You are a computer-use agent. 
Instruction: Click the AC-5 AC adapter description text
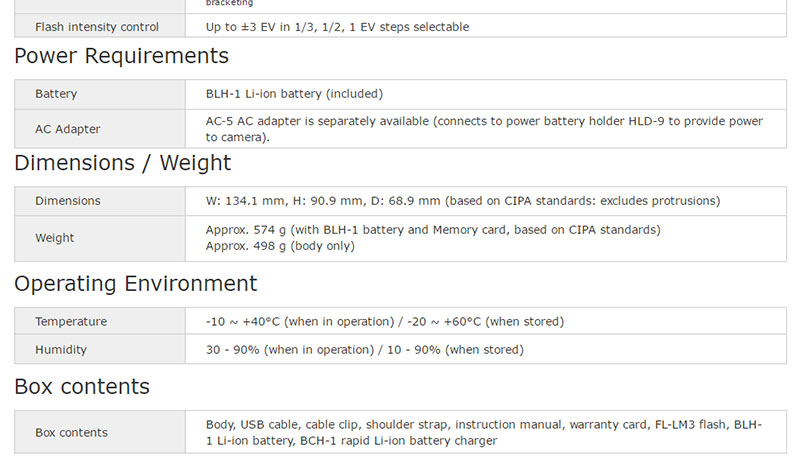(484, 129)
